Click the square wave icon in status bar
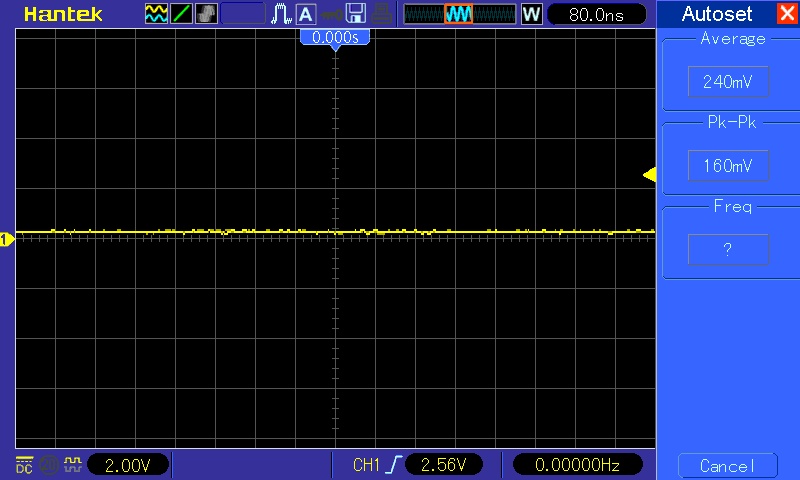 pos(71,464)
